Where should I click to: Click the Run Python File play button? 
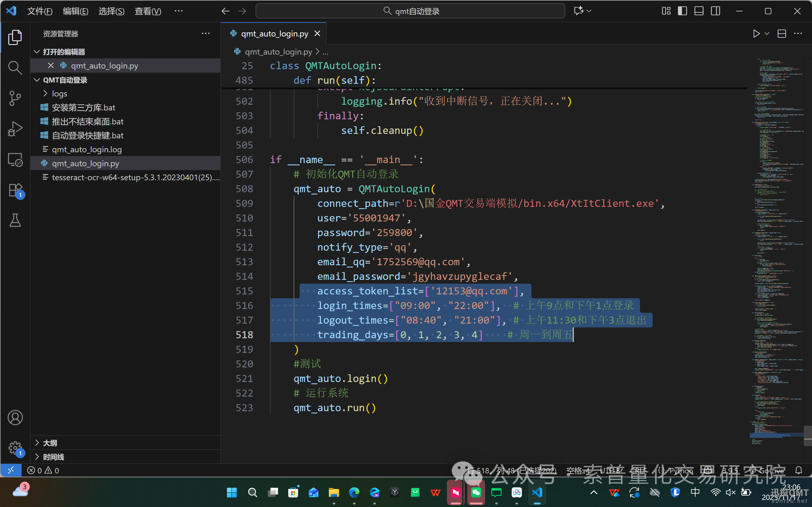coord(756,34)
